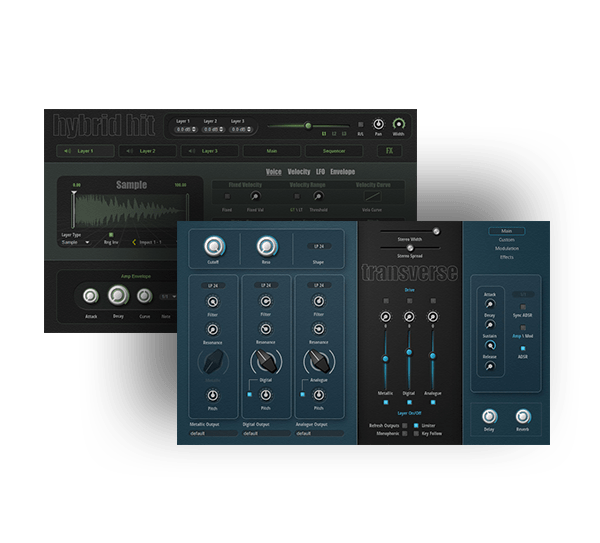Click the Delay knob
Image resolution: width=600 pixels, height=543 pixels.
point(489,417)
